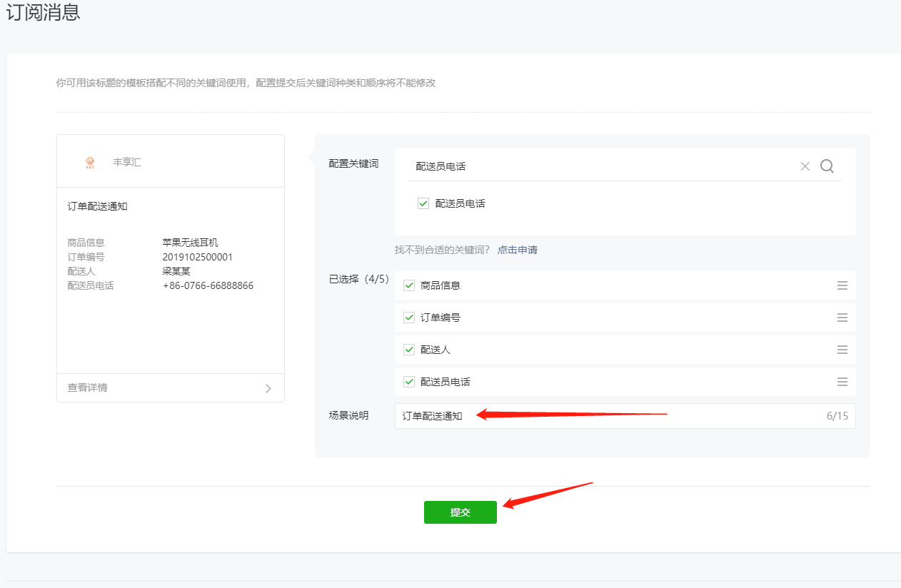Click the magnifier search icon
901x588 pixels.
pos(827,166)
